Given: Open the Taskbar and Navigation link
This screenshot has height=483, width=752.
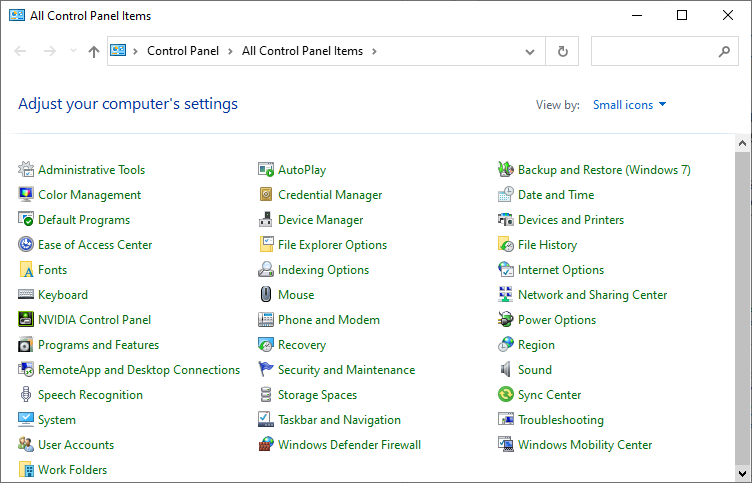Looking at the screenshot, I should point(339,420).
